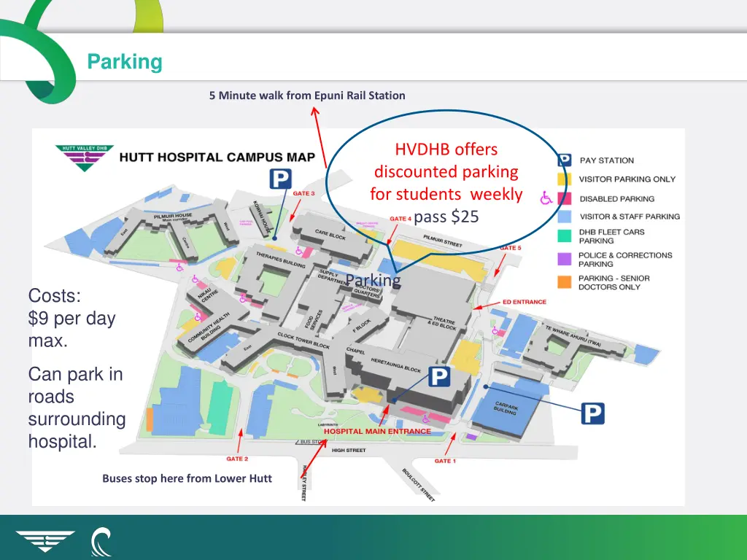Click the "NIKAU CENTRE" building label
Screen dimensions: 747x560
208,296
